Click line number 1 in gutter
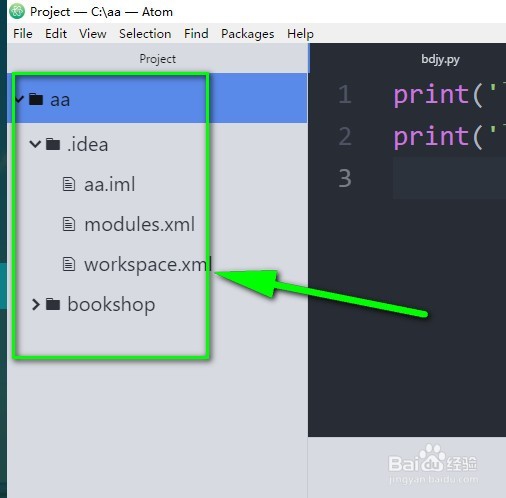The width and height of the screenshot is (506, 498). [x=345, y=94]
